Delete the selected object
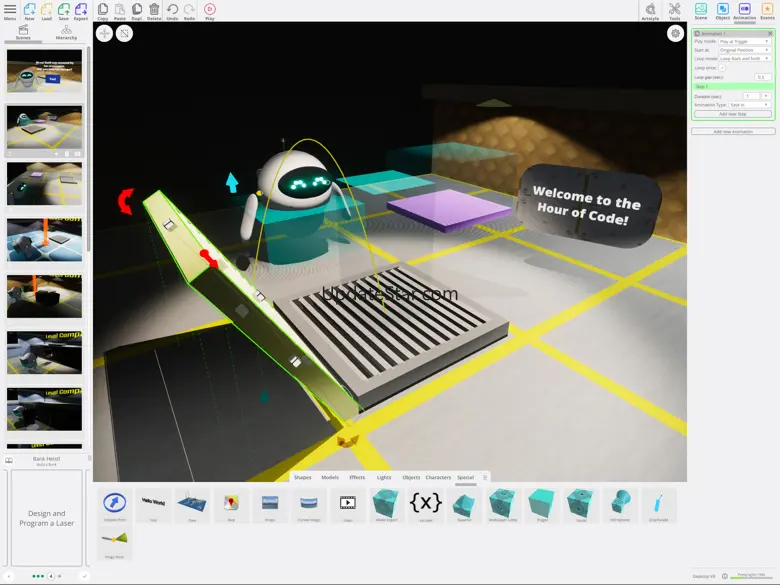 click(x=154, y=11)
